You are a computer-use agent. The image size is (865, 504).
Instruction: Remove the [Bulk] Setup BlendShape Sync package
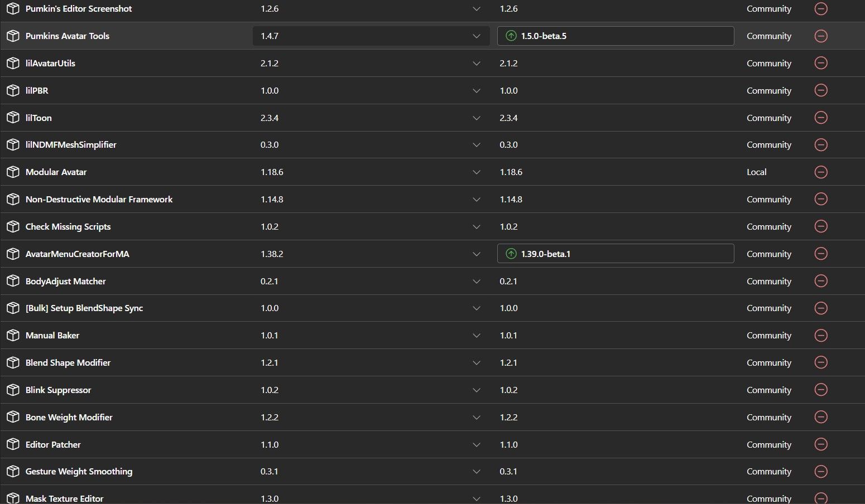point(821,308)
